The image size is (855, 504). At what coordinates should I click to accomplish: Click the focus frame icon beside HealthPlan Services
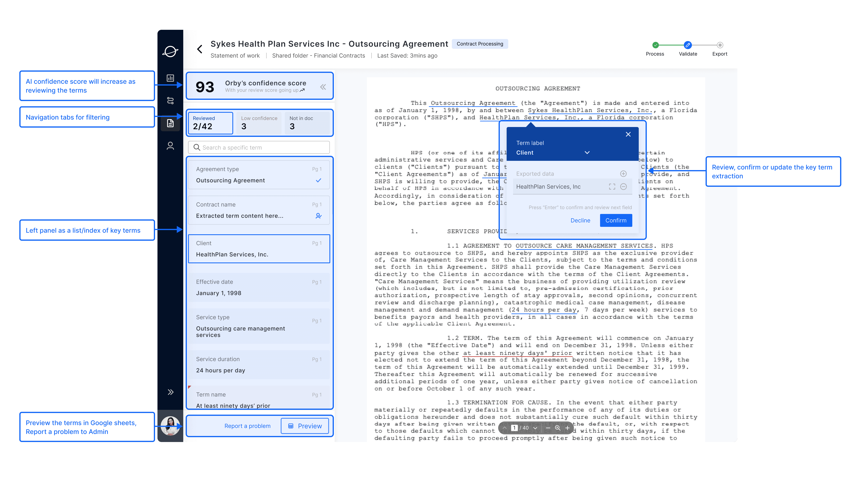tap(612, 186)
